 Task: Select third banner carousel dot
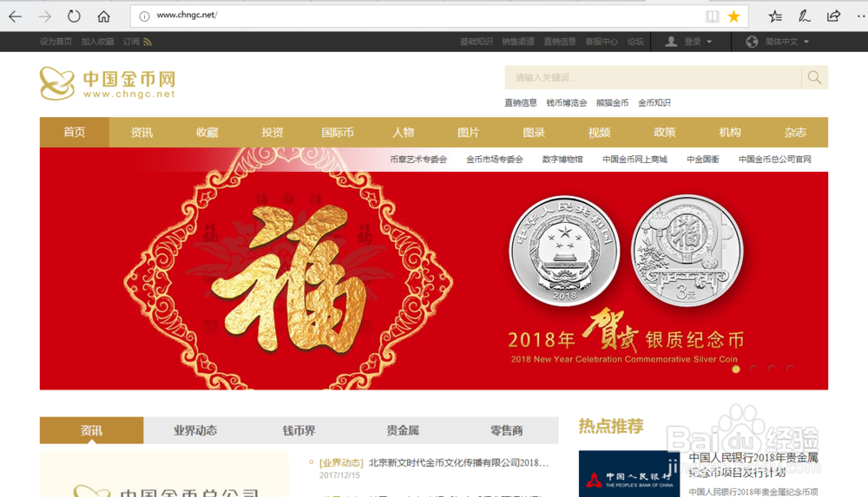(x=772, y=369)
